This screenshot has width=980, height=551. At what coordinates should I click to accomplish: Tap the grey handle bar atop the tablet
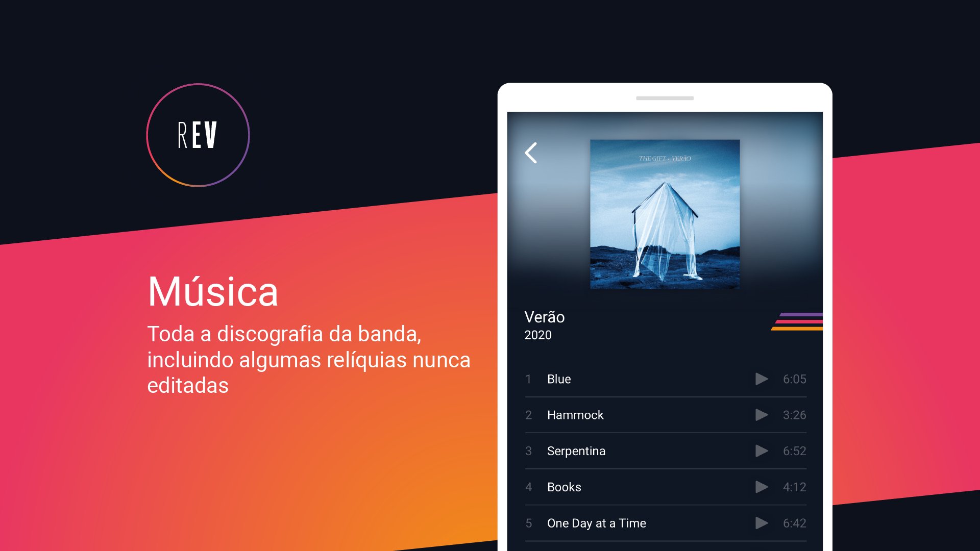tap(665, 98)
